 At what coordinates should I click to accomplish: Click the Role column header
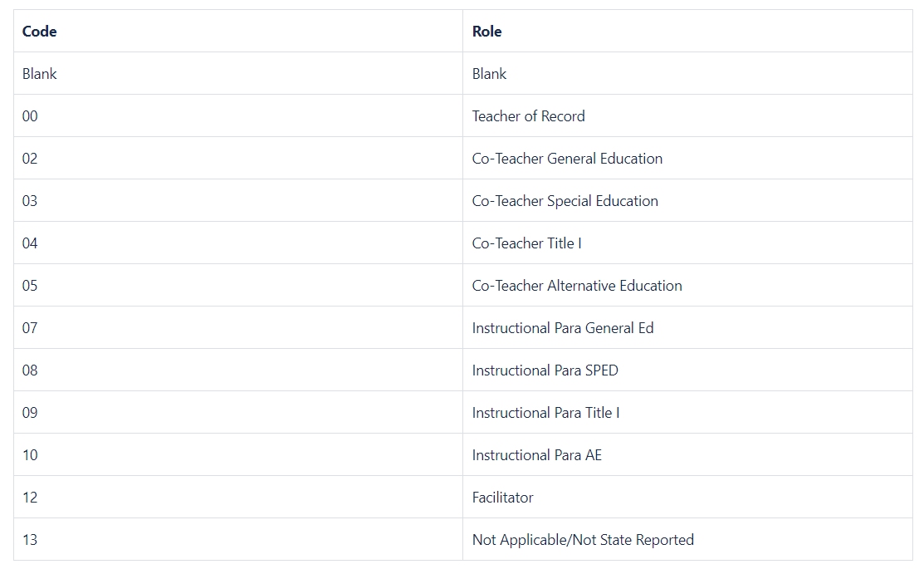[x=487, y=32]
